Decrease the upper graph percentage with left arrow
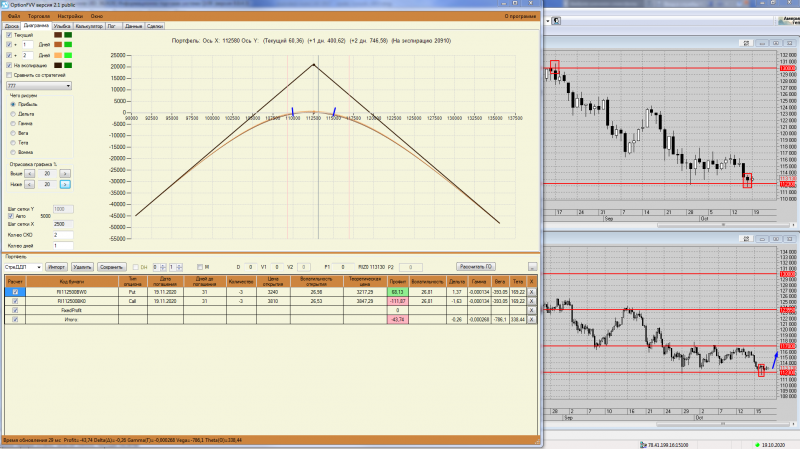Screen dimensions: 800x449 [x=30, y=173]
